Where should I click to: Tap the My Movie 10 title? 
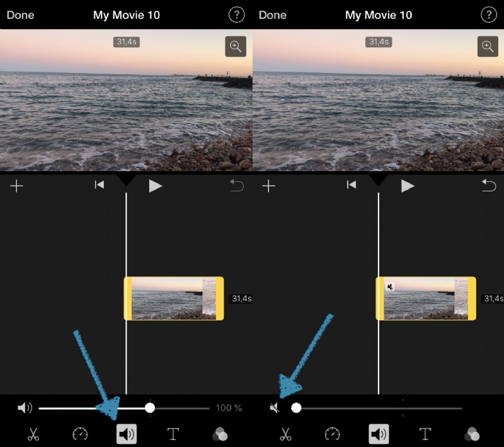pyautogui.click(x=125, y=14)
